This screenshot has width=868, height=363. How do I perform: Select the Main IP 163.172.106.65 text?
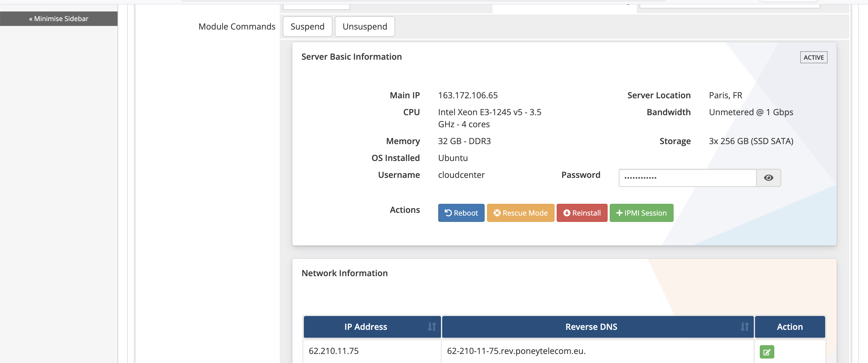click(x=467, y=95)
